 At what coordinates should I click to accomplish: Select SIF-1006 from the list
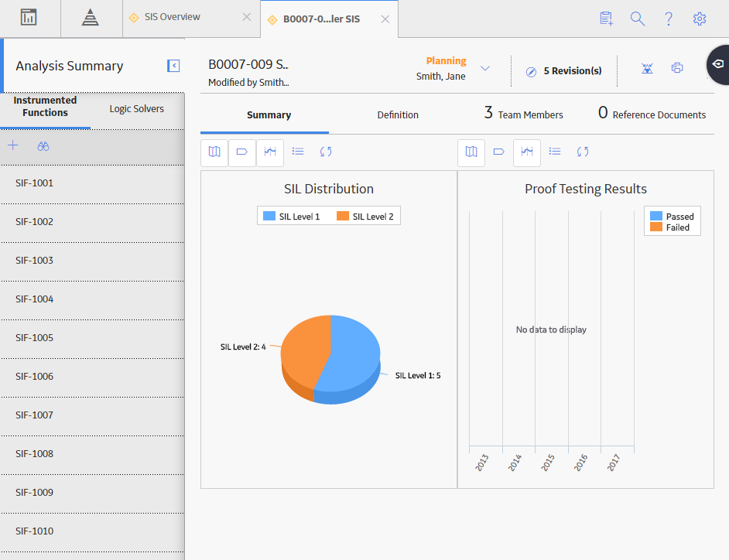92,376
